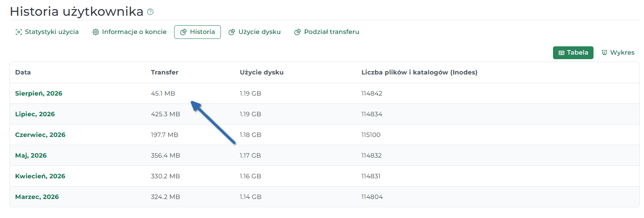Open the Sierpień, 2026 entry

click(x=39, y=93)
